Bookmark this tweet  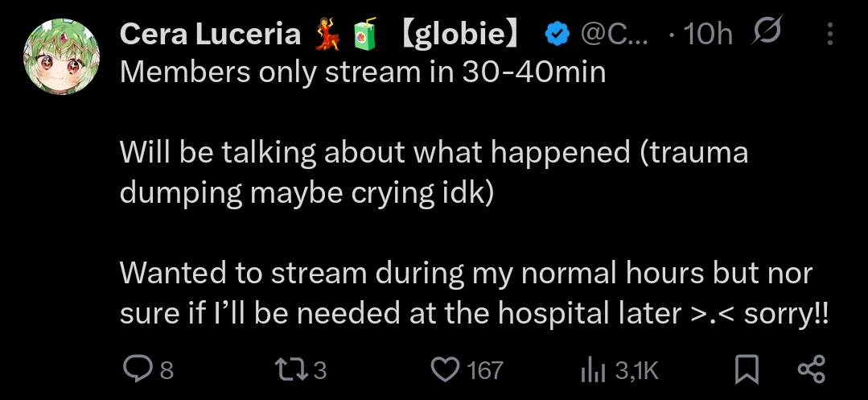pos(747,369)
